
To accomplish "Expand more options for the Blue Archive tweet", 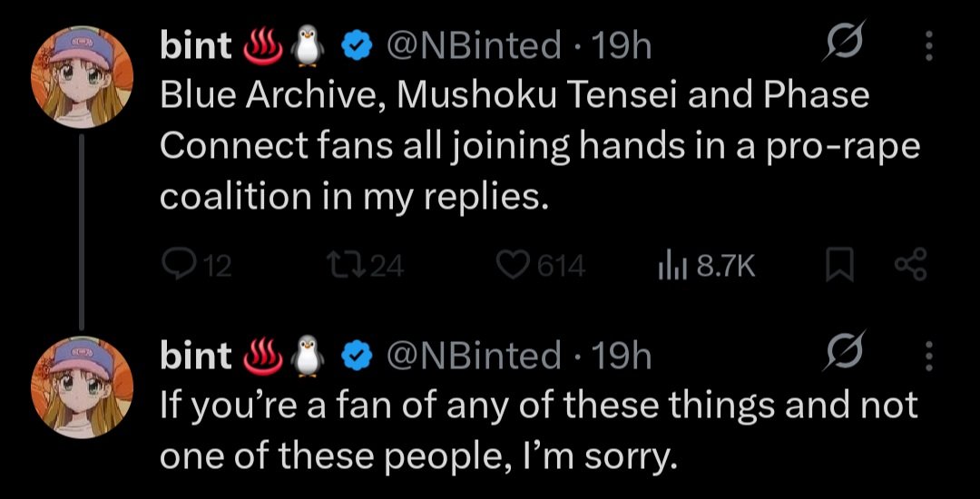I will pos(927,45).
